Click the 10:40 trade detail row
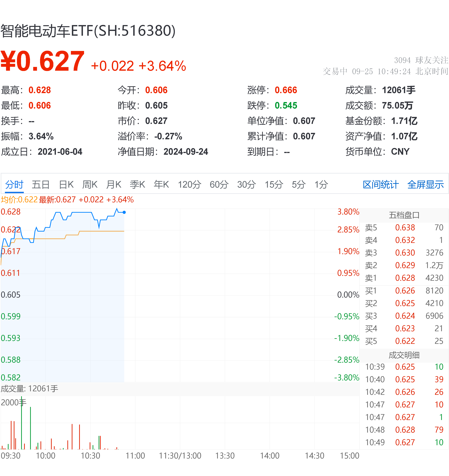This screenshot has width=449, height=476. 404,380
